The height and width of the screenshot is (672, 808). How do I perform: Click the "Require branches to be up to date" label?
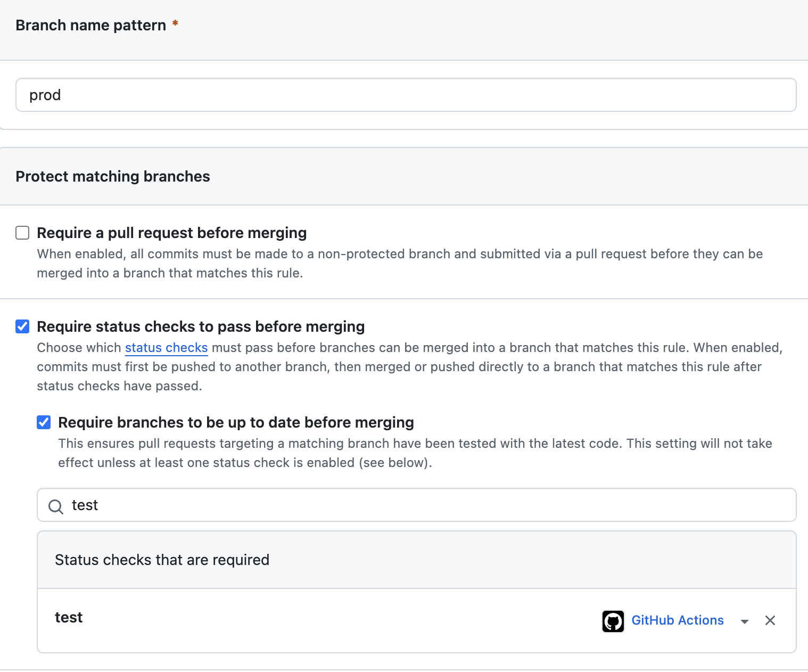click(x=236, y=422)
